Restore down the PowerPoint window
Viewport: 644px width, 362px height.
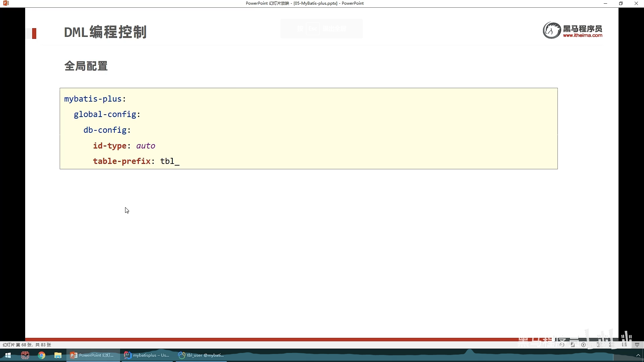click(x=621, y=3)
